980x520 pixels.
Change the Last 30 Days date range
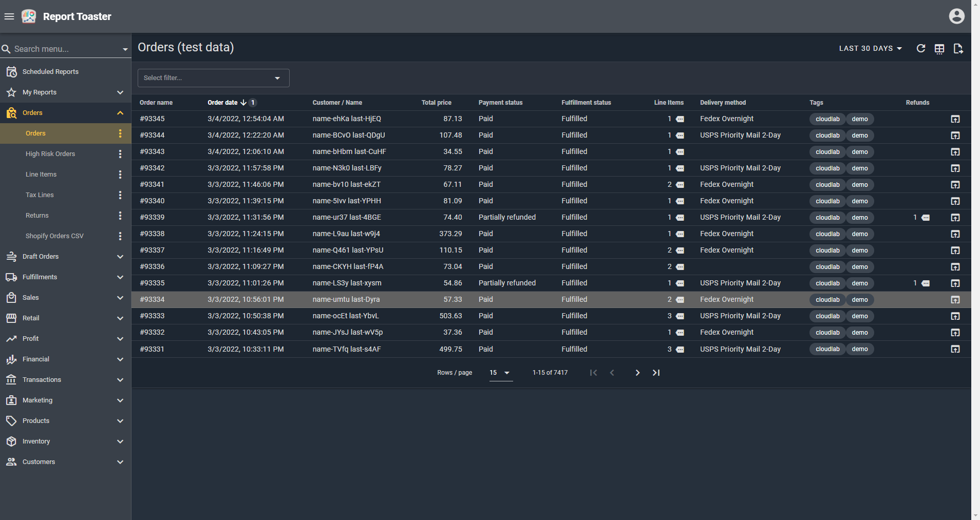[x=870, y=48]
